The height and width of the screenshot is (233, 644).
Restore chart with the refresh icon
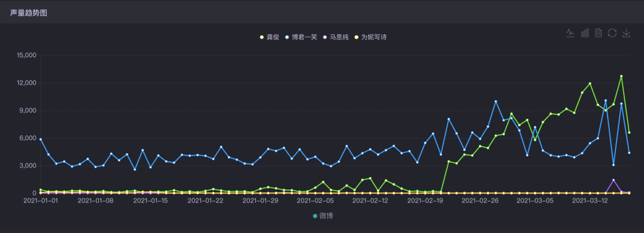coord(612,33)
